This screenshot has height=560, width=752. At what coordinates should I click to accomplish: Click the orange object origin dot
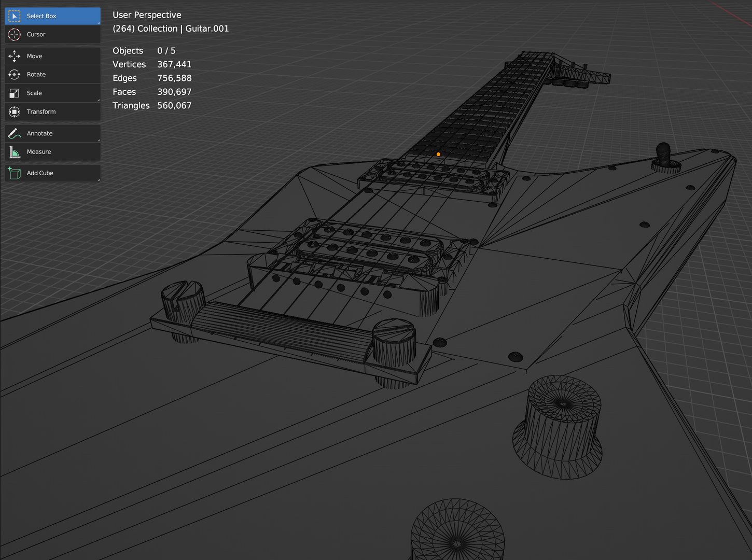pos(438,155)
